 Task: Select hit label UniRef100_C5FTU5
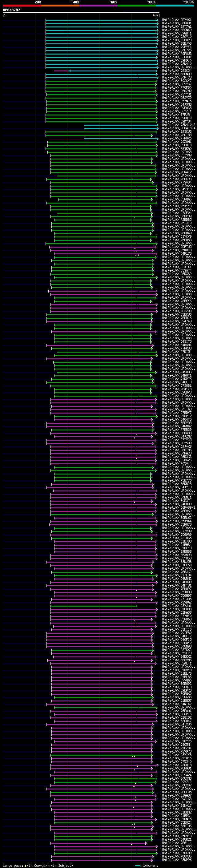pyautogui.click(x=177, y=247)
